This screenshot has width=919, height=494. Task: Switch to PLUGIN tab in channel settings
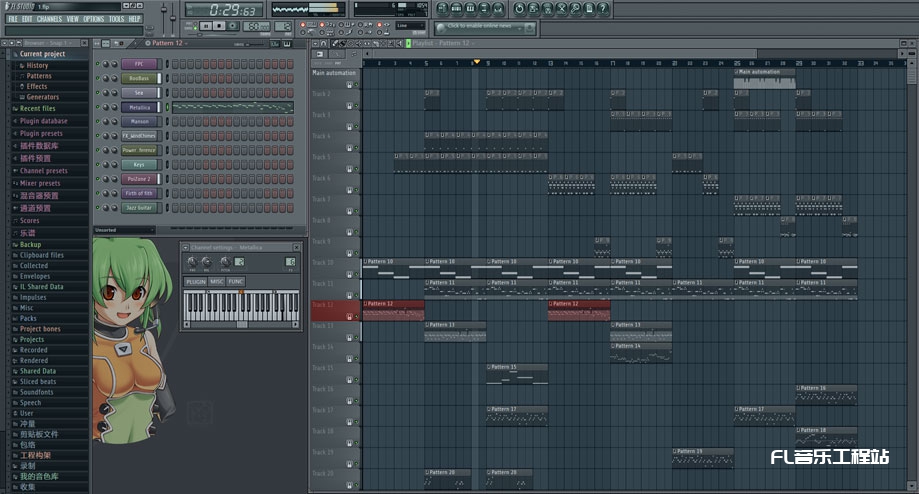tap(196, 282)
